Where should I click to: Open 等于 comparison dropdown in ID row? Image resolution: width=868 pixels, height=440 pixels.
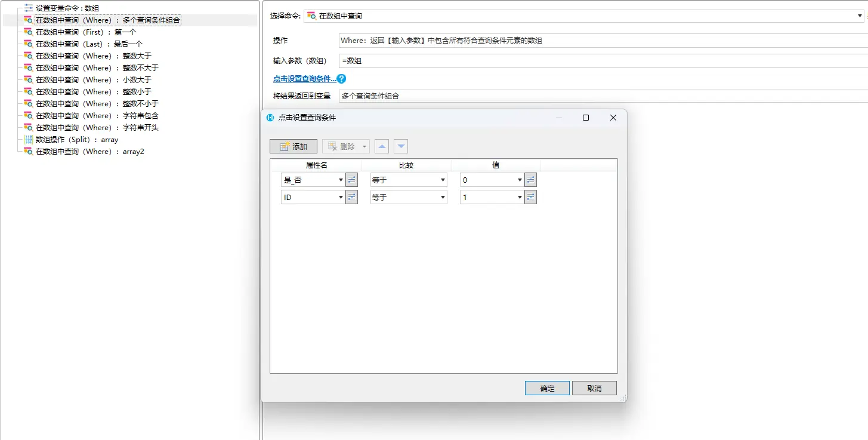click(x=409, y=197)
